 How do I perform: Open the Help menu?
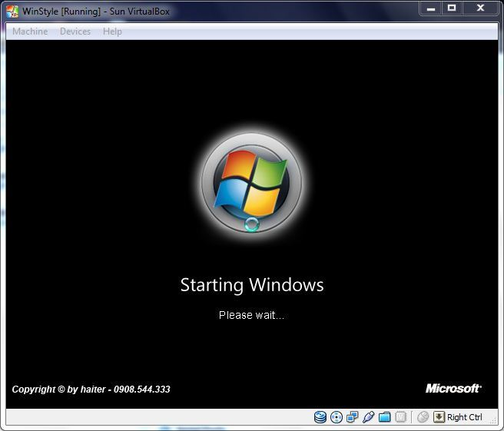(x=112, y=31)
